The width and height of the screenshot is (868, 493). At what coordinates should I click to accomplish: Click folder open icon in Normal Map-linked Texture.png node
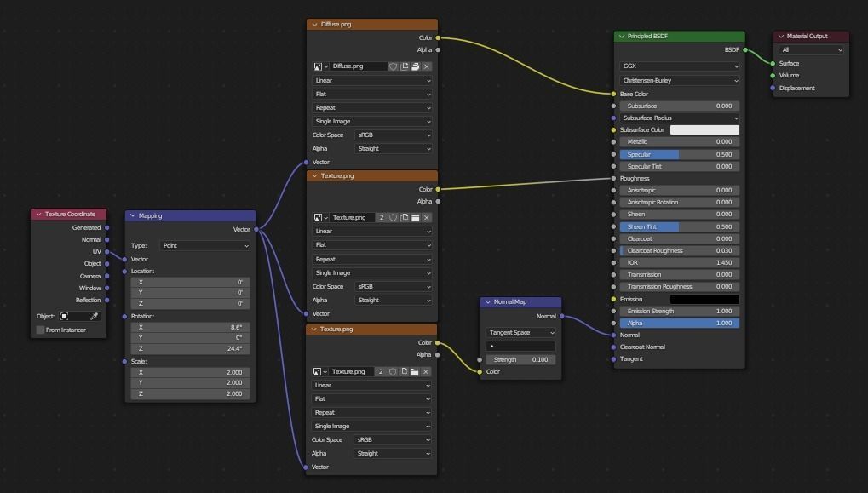(x=415, y=372)
